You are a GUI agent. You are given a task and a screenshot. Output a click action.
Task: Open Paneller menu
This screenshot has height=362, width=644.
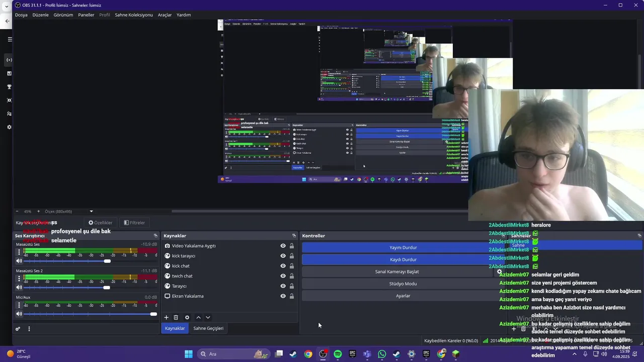86,15
